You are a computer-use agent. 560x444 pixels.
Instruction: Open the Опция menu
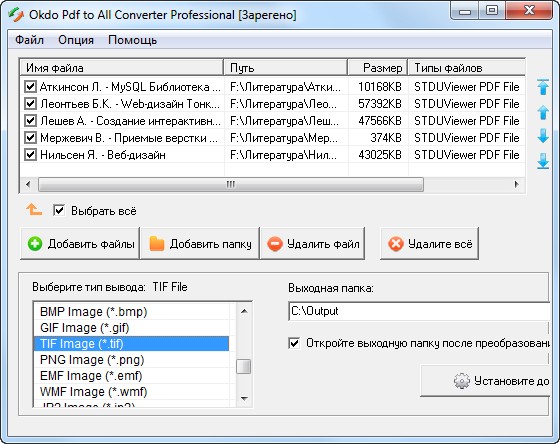pos(76,40)
